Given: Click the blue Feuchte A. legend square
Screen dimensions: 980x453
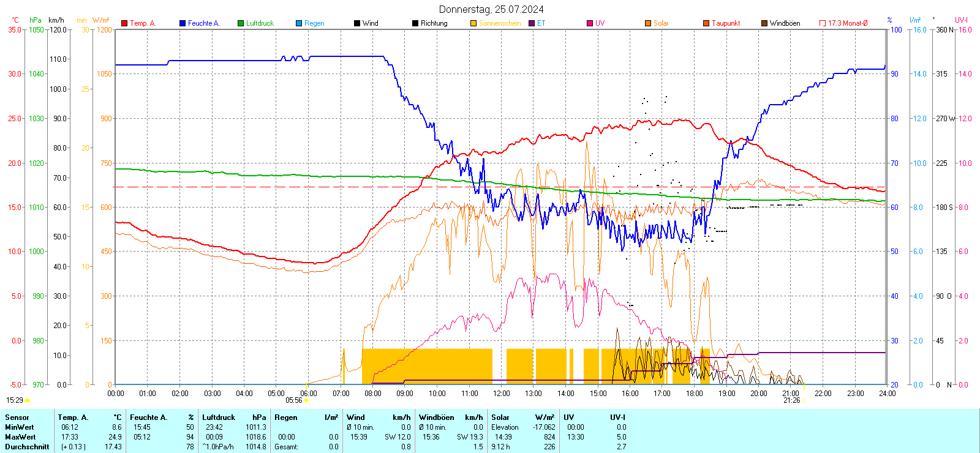Looking at the screenshot, I should [183, 23].
